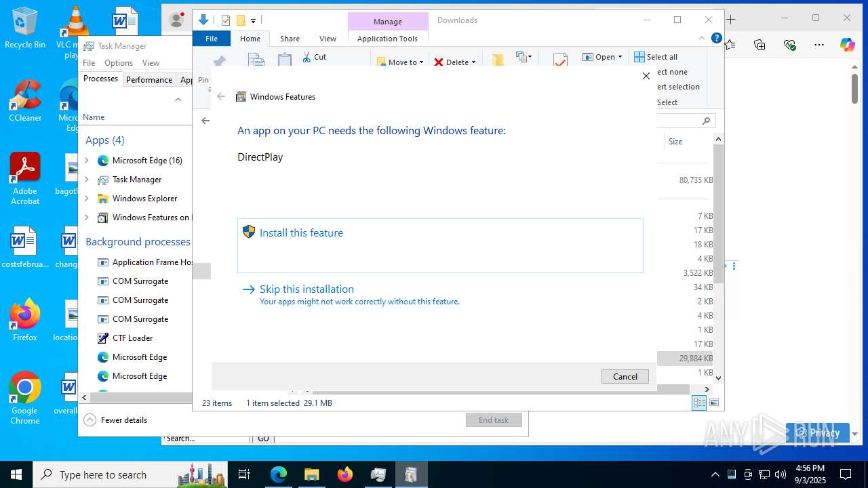Click the End task button
The image size is (868, 488).
click(x=494, y=420)
